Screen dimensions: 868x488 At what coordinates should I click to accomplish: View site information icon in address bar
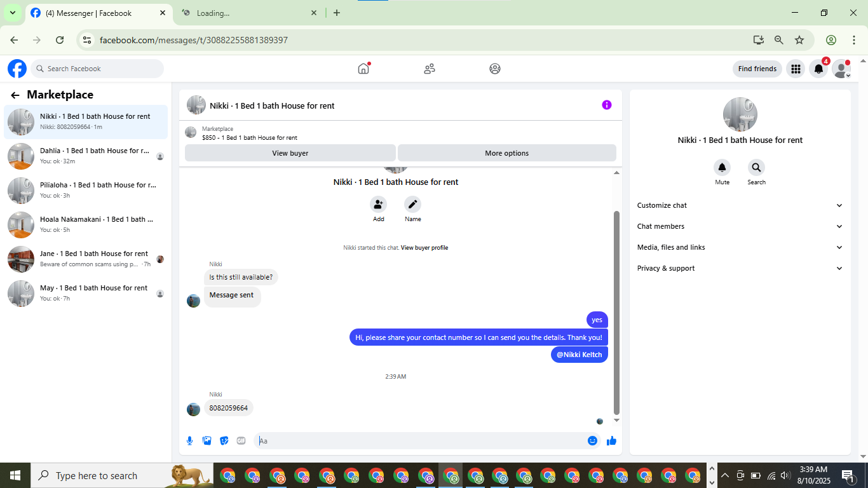click(x=87, y=40)
